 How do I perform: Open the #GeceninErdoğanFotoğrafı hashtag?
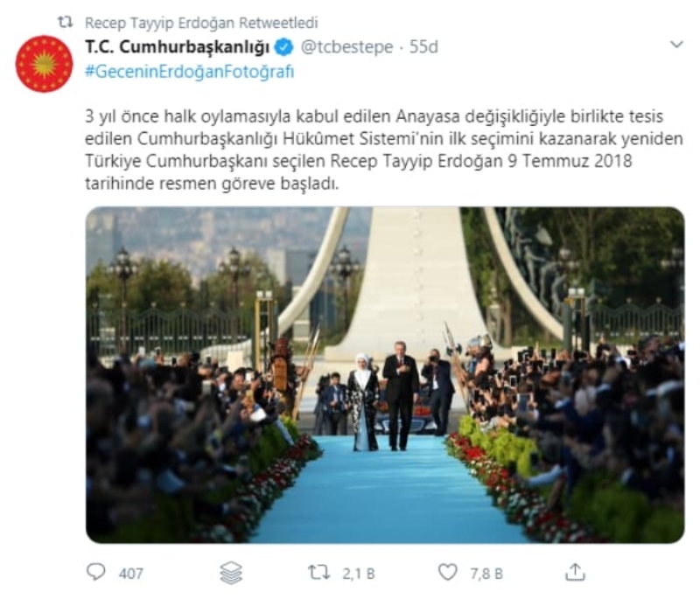click(x=190, y=72)
